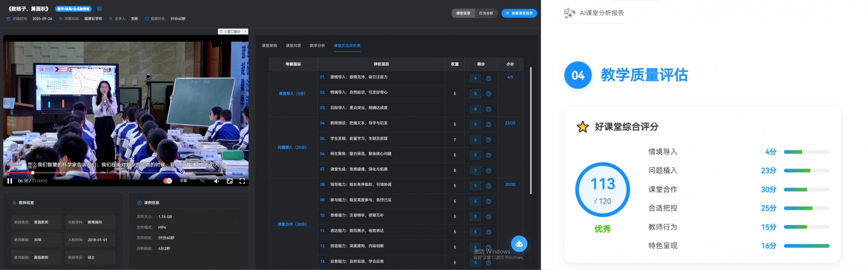Open the 教学分析 tab
This screenshot has height=270, width=868.
(x=317, y=46)
